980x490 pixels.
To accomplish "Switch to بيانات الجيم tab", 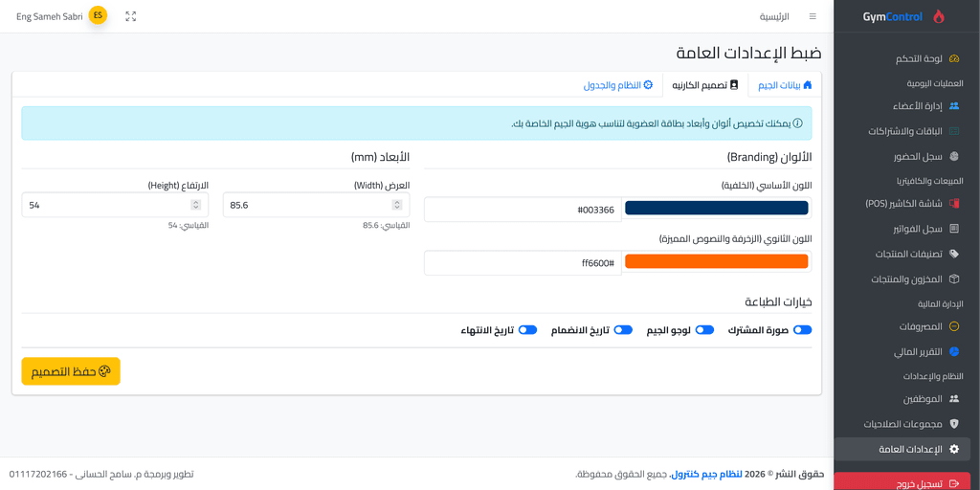I will click(785, 85).
